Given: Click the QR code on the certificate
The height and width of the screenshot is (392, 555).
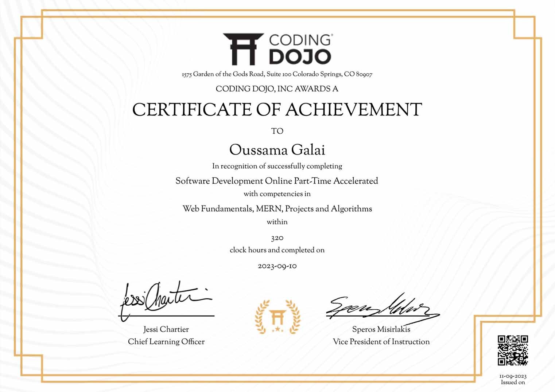Looking at the screenshot, I should click(x=513, y=350).
